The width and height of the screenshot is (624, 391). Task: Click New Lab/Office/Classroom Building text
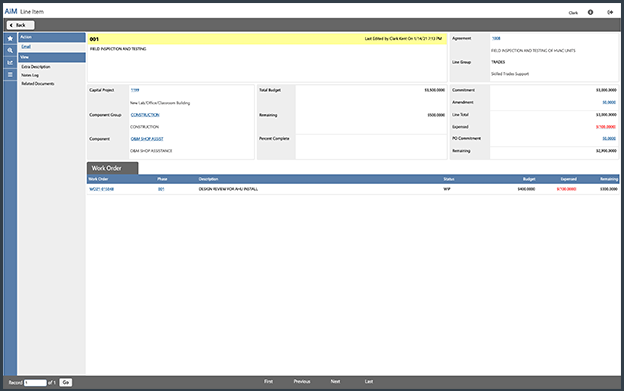[x=160, y=103]
